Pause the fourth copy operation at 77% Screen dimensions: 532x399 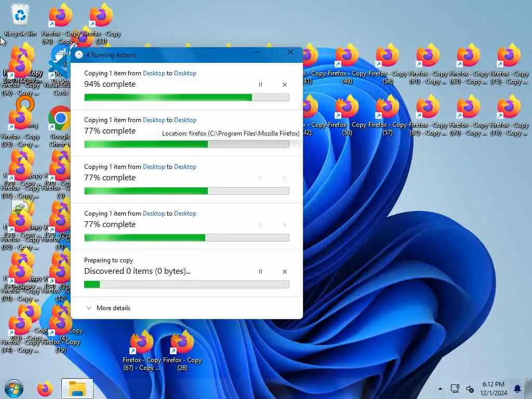(x=260, y=224)
